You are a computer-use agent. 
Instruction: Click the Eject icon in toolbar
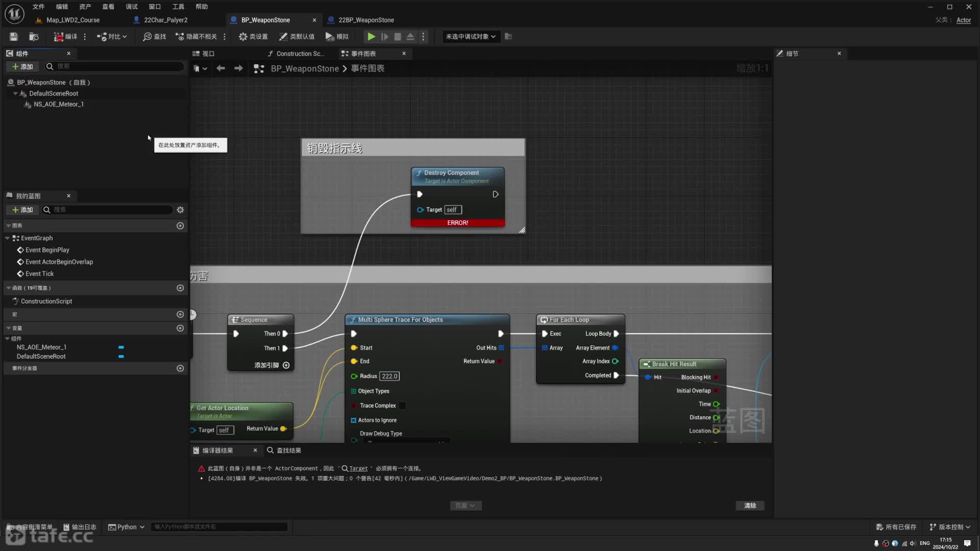click(x=410, y=37)
